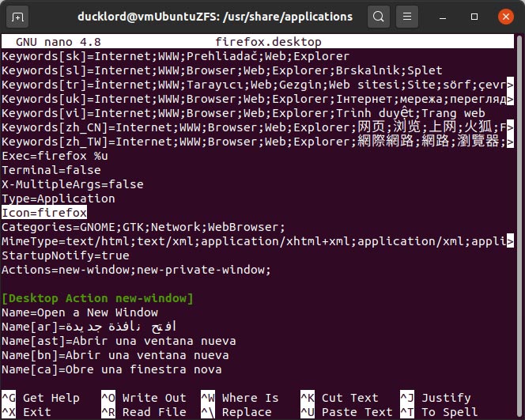Click the ^W Where Is shortcut
This screenshot has height=420, width=525.
240,398
